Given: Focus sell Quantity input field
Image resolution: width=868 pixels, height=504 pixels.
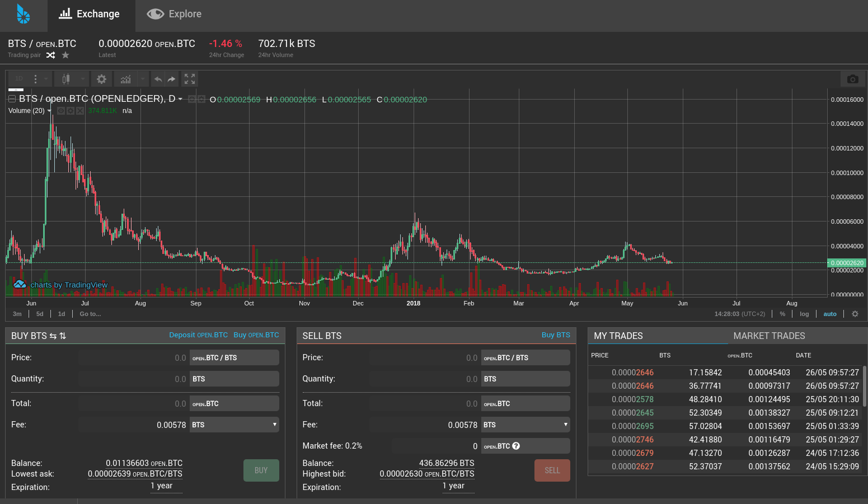Looking at the screenshot, I should 425,379.
